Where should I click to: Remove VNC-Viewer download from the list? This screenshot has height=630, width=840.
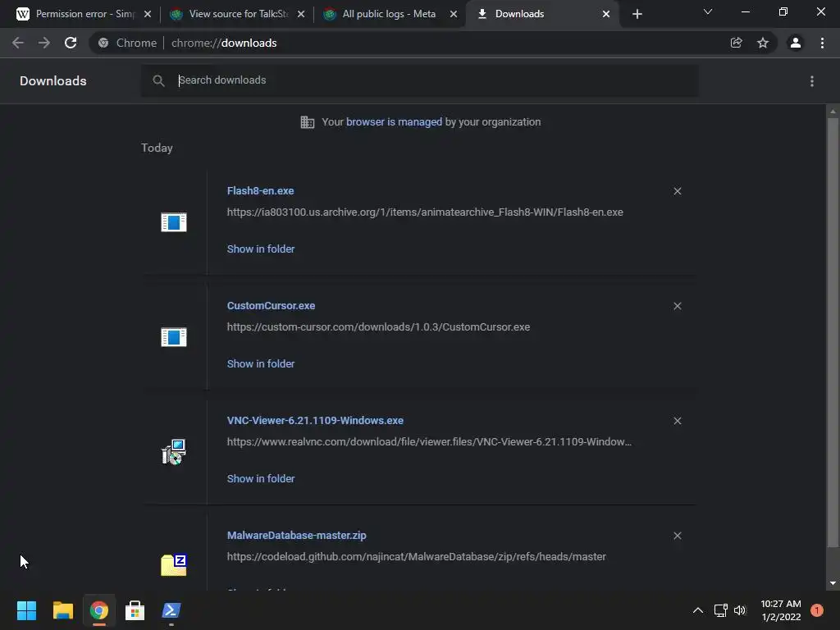click(x=678, y=421)
